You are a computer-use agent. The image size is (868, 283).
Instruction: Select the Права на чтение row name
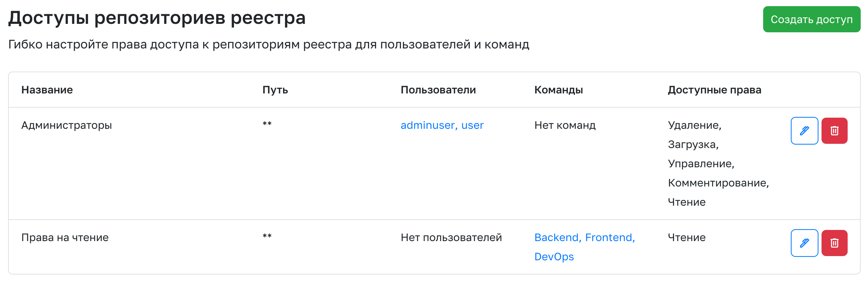click(x=65, y=238)
